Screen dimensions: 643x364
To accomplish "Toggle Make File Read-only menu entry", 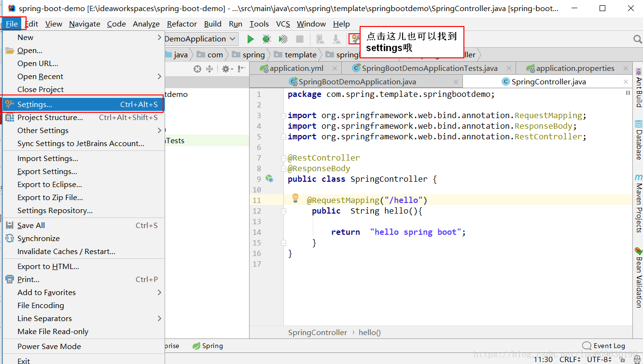I will pyautogui.click(x=84, y=331).
